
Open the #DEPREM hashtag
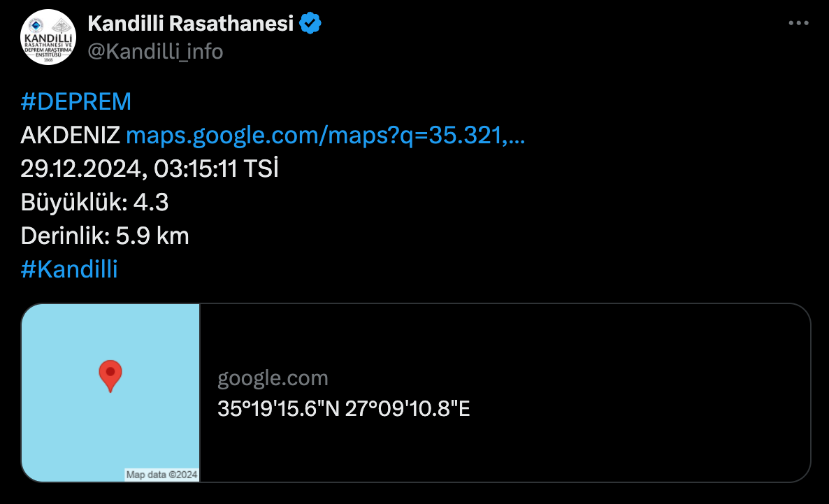[x=76, y=102]
